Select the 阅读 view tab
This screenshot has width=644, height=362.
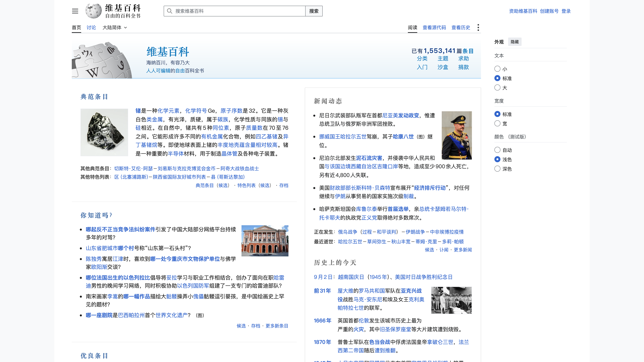tap(413, 27)
